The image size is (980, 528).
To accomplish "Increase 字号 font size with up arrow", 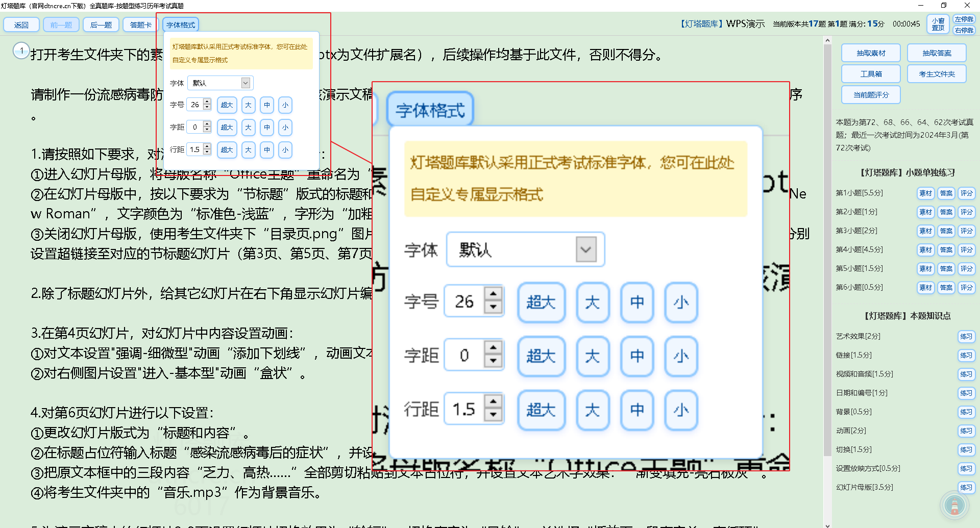I will (207, 102).
